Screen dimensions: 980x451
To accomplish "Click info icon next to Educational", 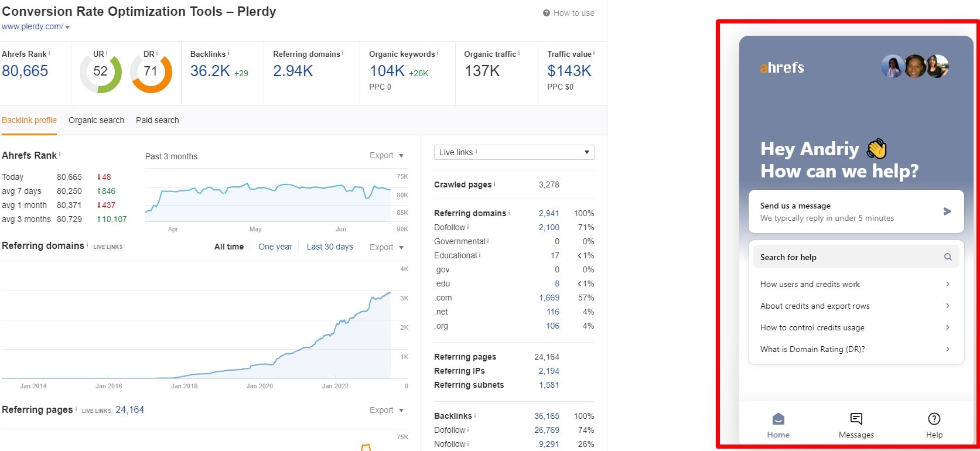I will coord(480,254).
